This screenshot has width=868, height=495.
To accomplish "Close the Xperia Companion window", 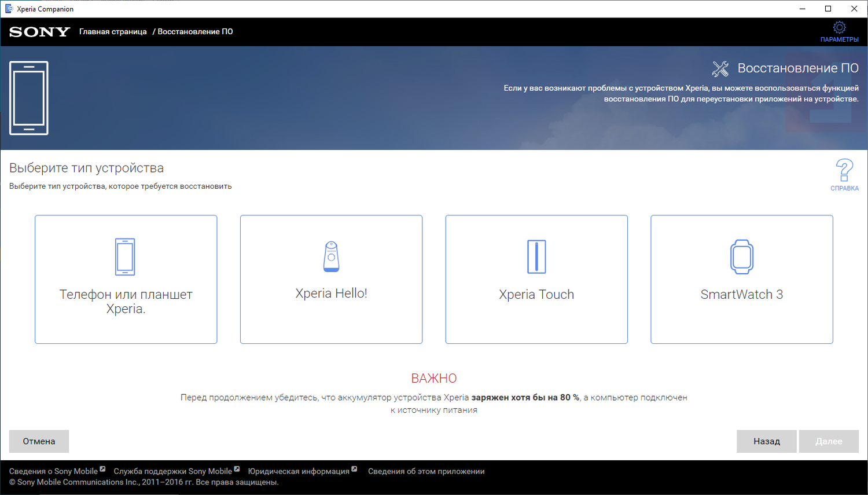I will 854,9.
